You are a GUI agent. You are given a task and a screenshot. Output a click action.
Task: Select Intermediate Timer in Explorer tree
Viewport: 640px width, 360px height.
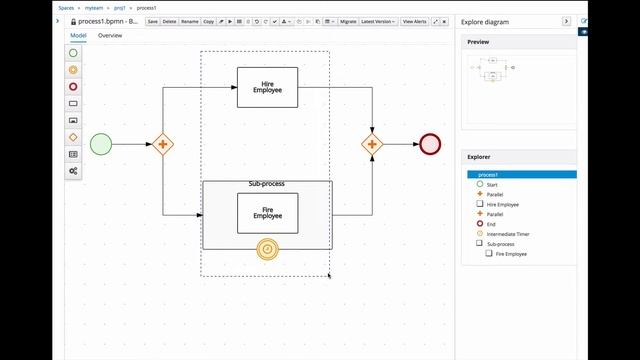(x=508, y=234)
